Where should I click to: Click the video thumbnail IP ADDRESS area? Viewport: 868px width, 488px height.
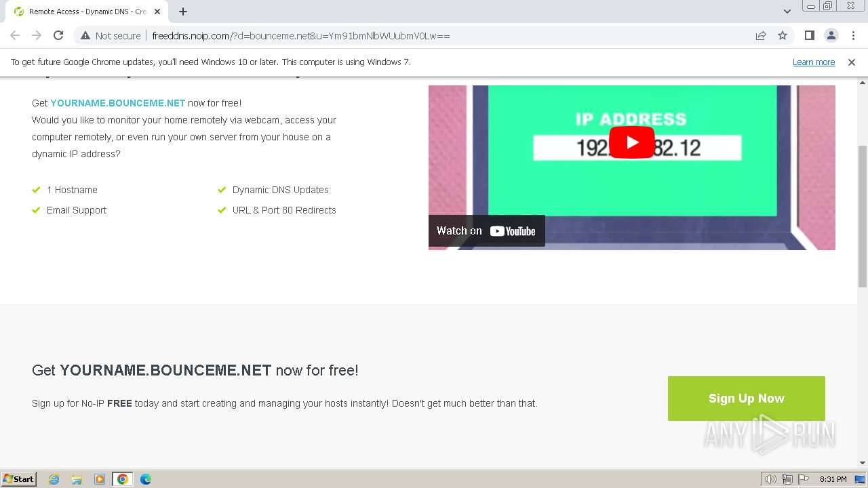pos(631,119)
